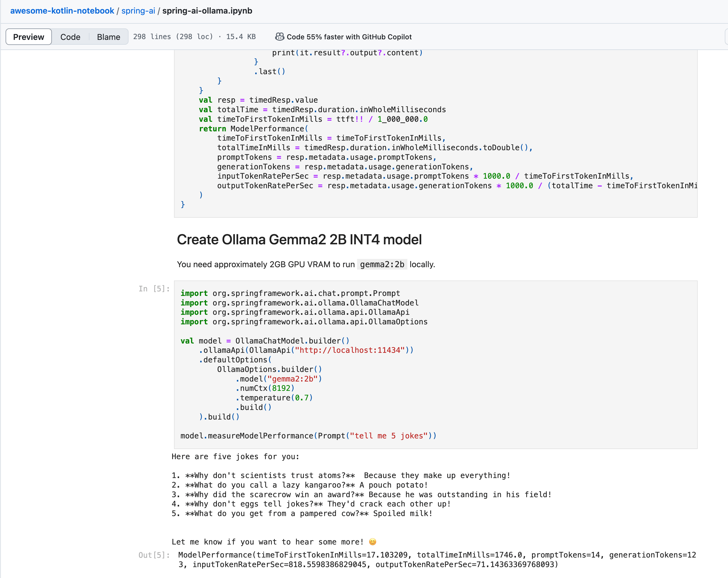Switch to the Preview tab

tap(29, 37)
